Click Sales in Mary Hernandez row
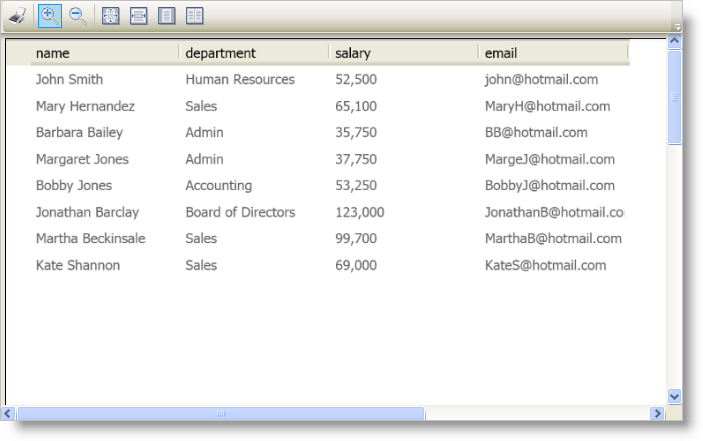 [201, 106]
